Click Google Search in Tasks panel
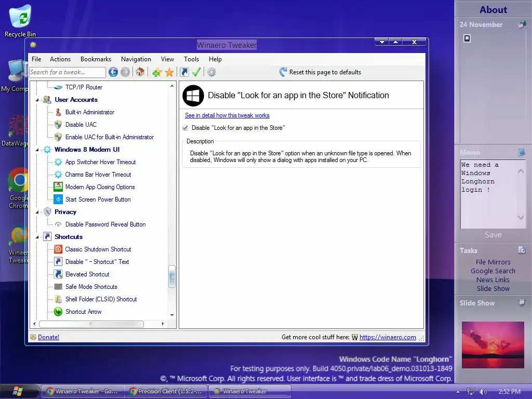The width and height of the screenshot is (532, 399). click(x=493, y=271)
